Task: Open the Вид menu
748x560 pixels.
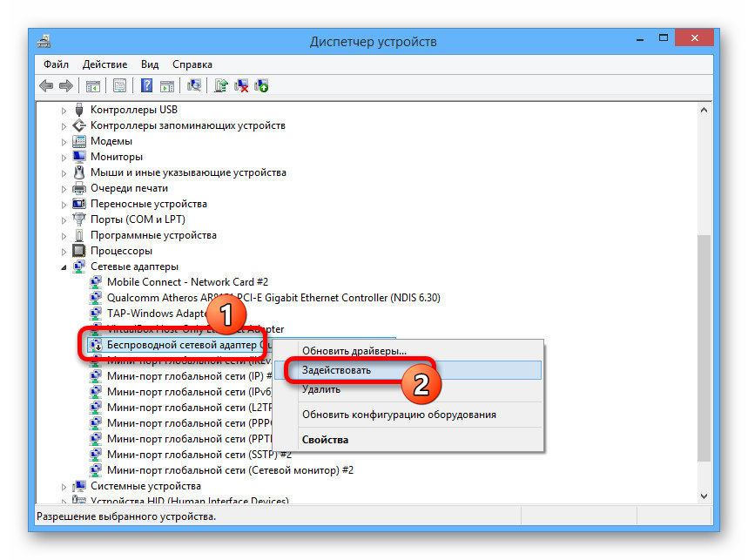Action: [x=149, y=64]
